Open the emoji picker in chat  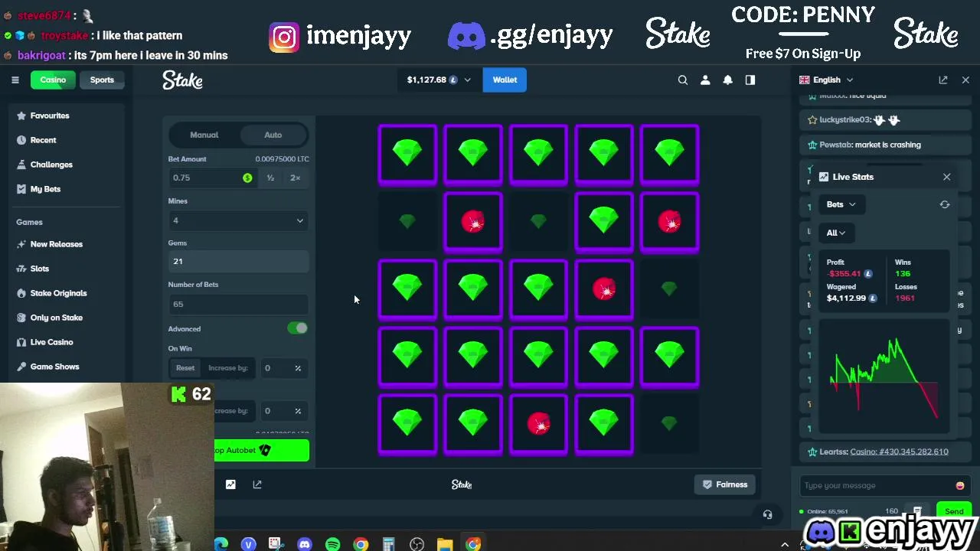coord(960,485)
